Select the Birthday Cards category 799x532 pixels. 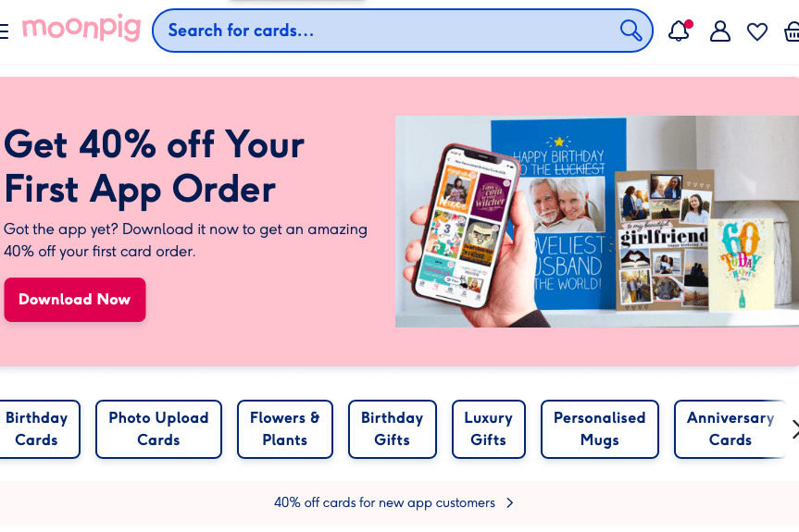tap(39, 429)
